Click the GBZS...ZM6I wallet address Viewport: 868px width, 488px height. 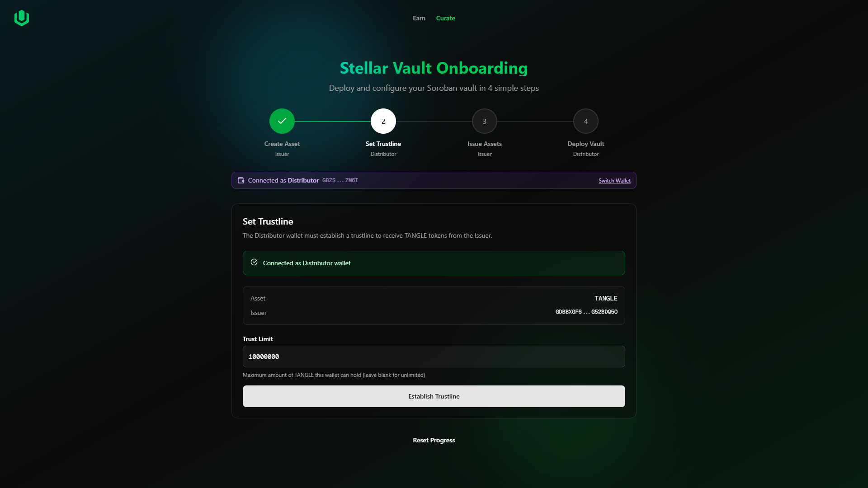pyautogui.click(x=340, y=180)
